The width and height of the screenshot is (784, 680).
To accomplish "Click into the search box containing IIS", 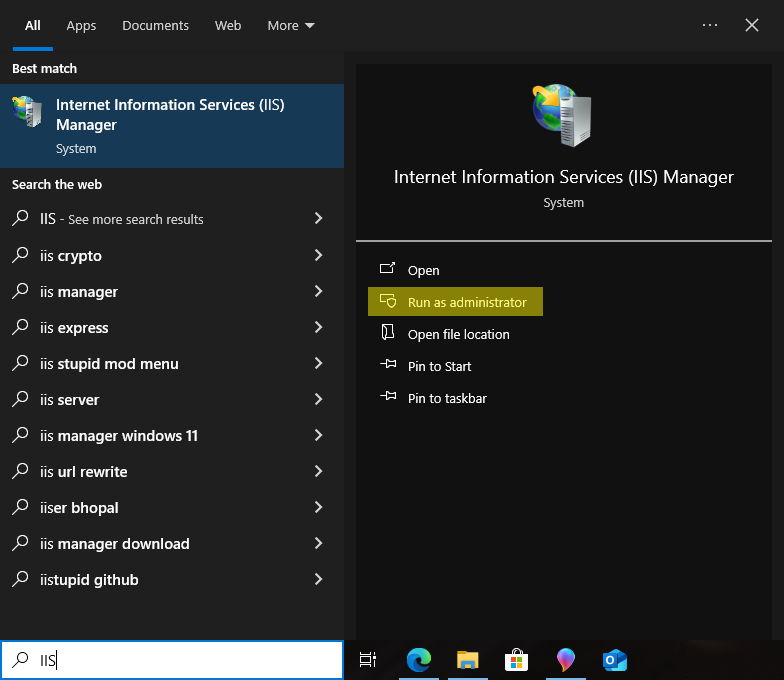I will tap(172, 660).
